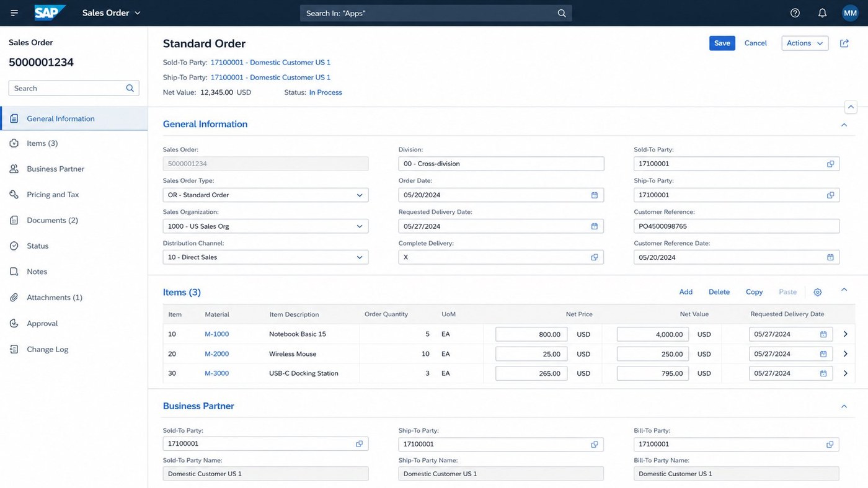The width and height of the screenshot is (868, 488).
Task: Open calendar for Notebook Basic 15 delivery date
Action: (x=823, y=334)
